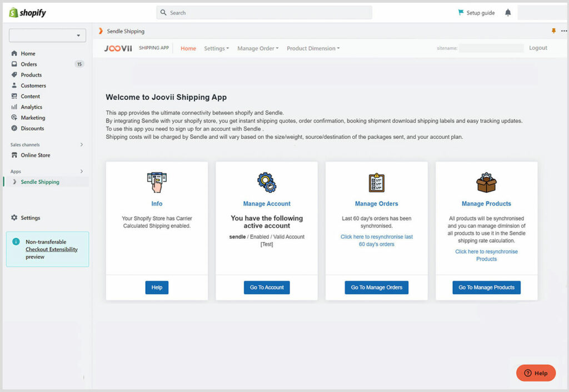Expand the Sales channels section
Image resolution: width=569 pixels, height=392 pixels.
click(82, 144)
